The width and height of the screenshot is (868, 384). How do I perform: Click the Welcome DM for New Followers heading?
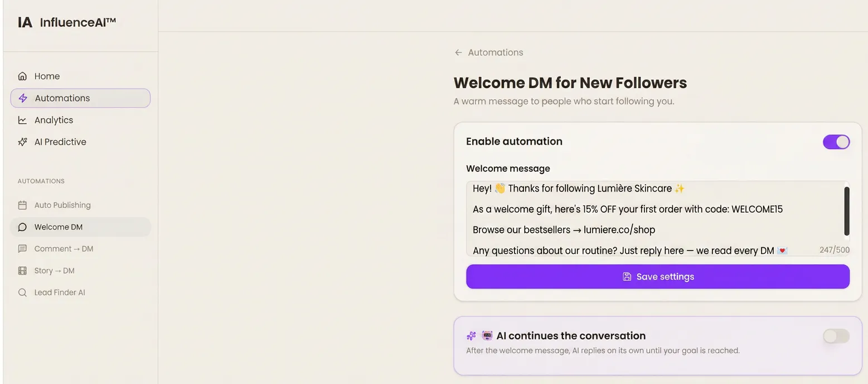570,83
